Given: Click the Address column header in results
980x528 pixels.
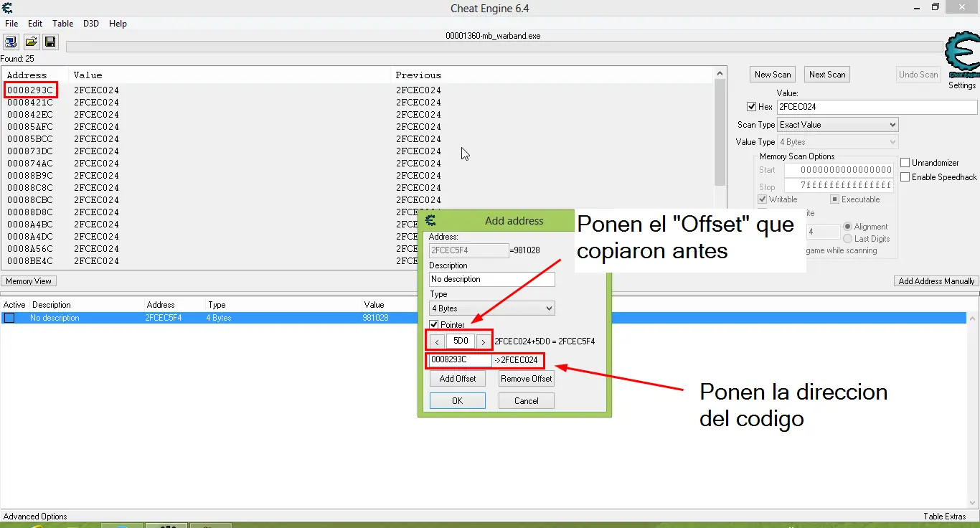Looking at the screenshot, I should 27,75.
